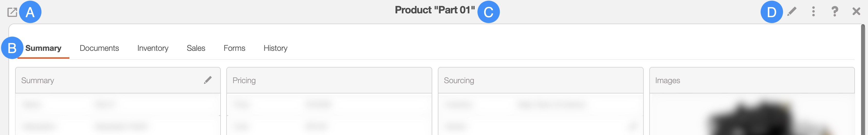Close the Product "Part 01" dialog

(x=856, y=12)
